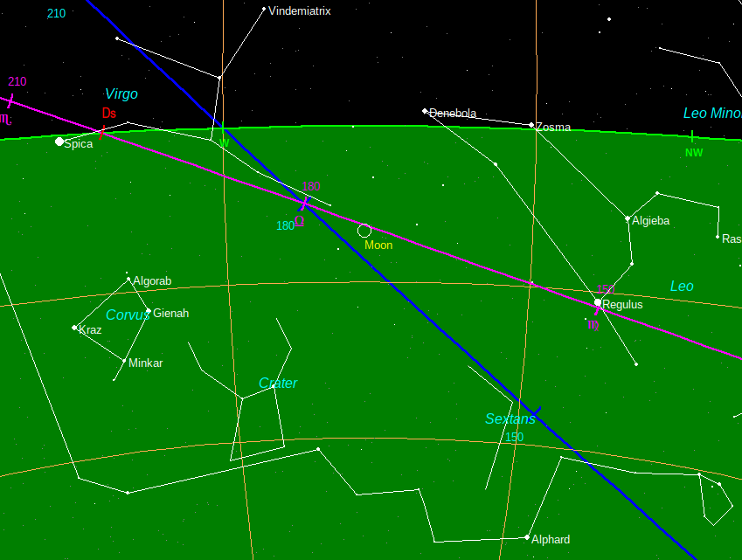Select the Scorpio sign symbol at left edge
The height and width of the screenshot is (560, 742).
[x=5, y=118]
